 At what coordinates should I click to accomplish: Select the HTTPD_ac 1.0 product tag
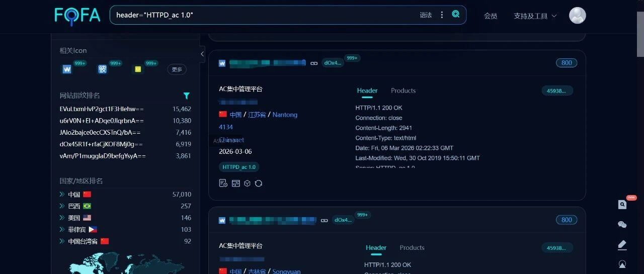239,167
